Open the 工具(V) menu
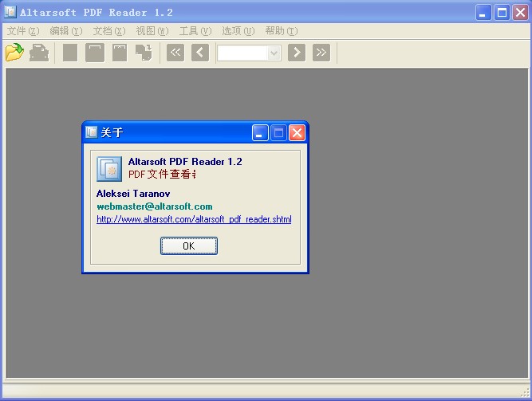Viewport: 532px width, 401px height. coord(195,31)
